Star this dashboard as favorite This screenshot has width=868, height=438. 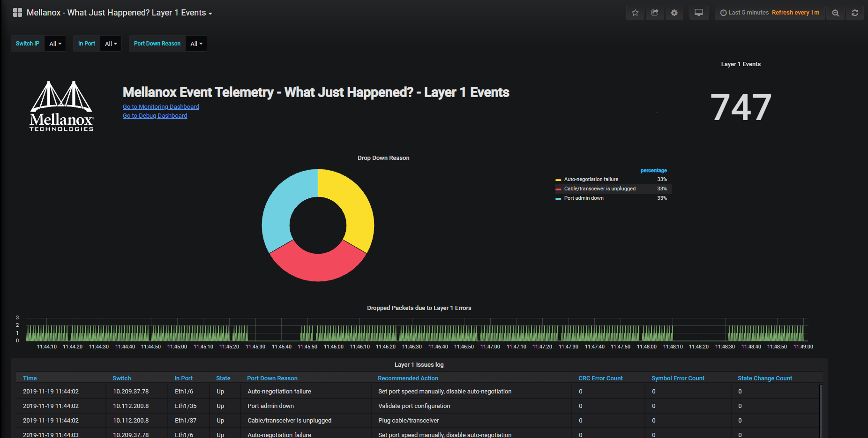[635, 13]
